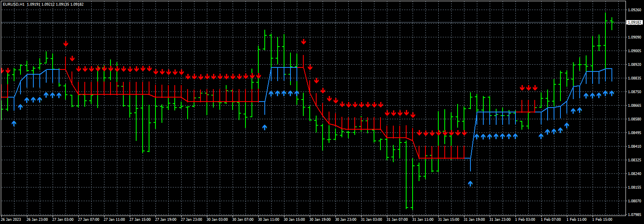Screen dimensions: 644x224
Task: Click the 27 Jan 07:00 time label
Action: 89,220
